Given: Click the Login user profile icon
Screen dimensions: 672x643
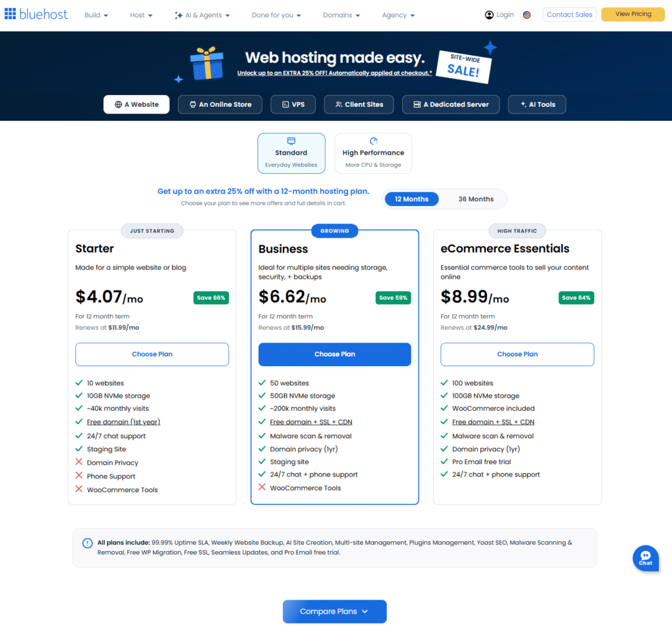Looking at the screenshot, I should coord(489,15).
